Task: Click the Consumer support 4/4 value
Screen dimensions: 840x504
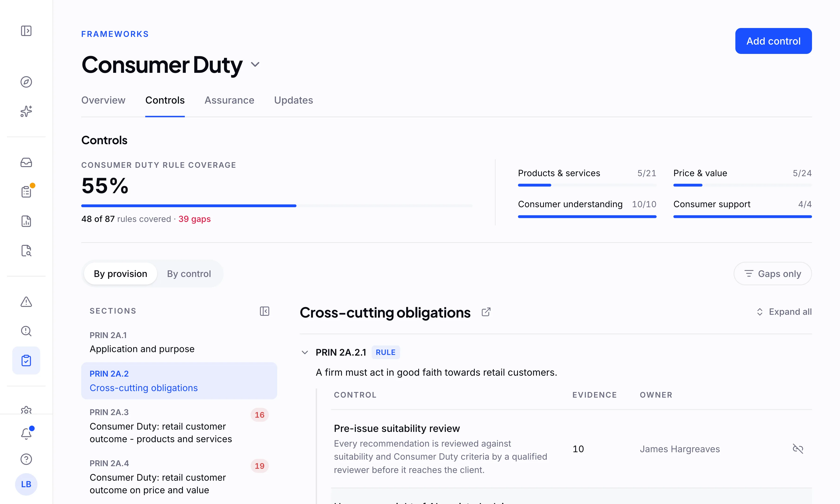Action: click(x=805, y=204)
